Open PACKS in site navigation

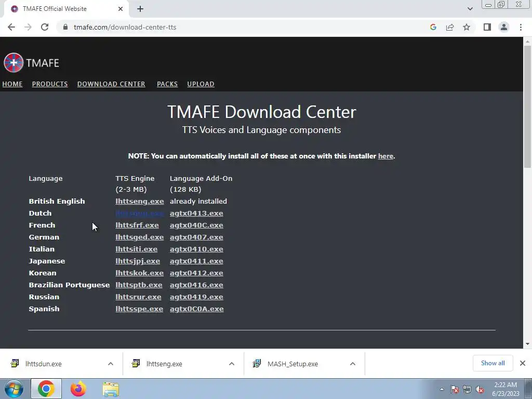(x=167, y=84)
